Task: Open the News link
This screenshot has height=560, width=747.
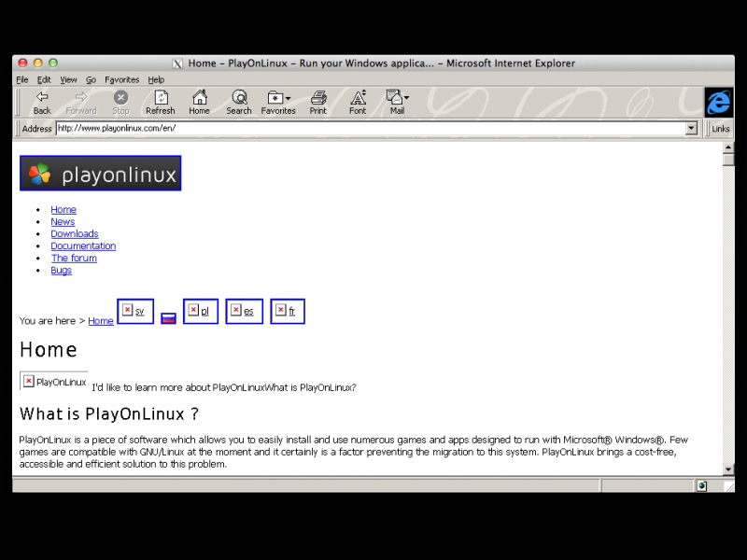Action: coord(63,221)
